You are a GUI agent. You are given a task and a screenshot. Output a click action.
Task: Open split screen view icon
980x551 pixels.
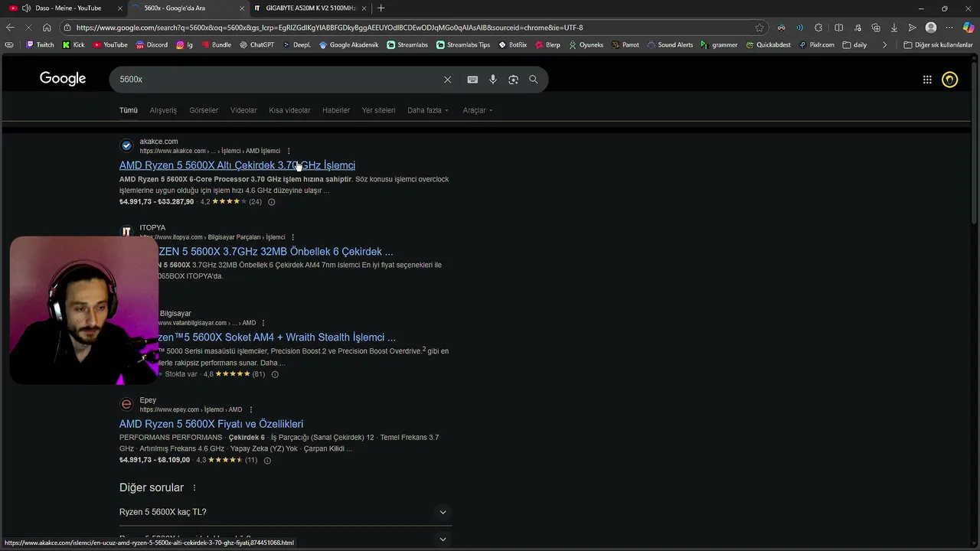[x=838, y=28]
